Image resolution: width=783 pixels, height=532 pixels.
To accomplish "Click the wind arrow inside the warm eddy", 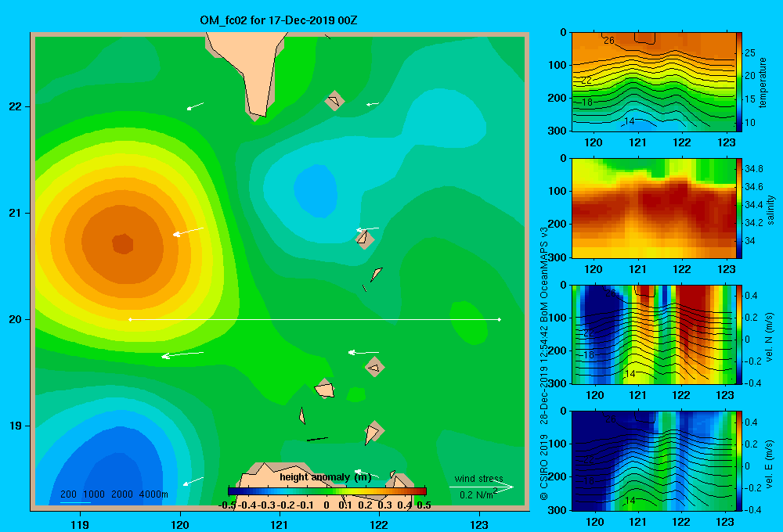I will click(x=188, y=232).
